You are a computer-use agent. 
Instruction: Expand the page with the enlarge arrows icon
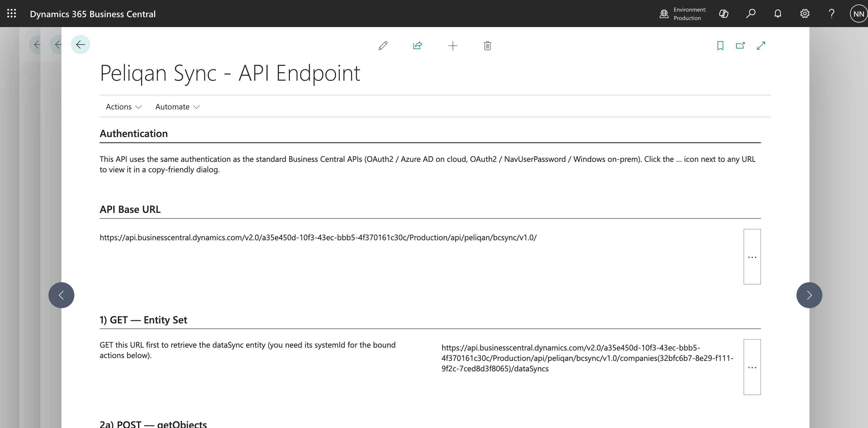[x=761, y=45]
